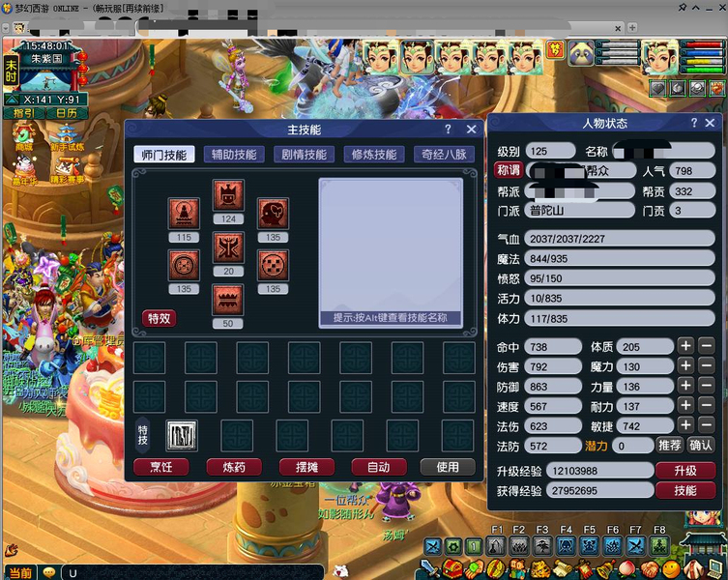Open the 指引 guide menu
Screen dimensions: 728x580
(24, 113)
